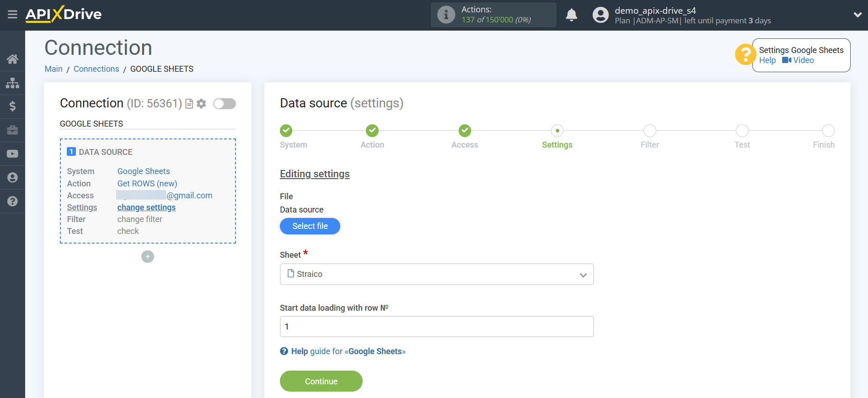Click the start row number input field
The width and height of the screenshot is (868, 398).
pyautogui.click(x=436, y=327)
